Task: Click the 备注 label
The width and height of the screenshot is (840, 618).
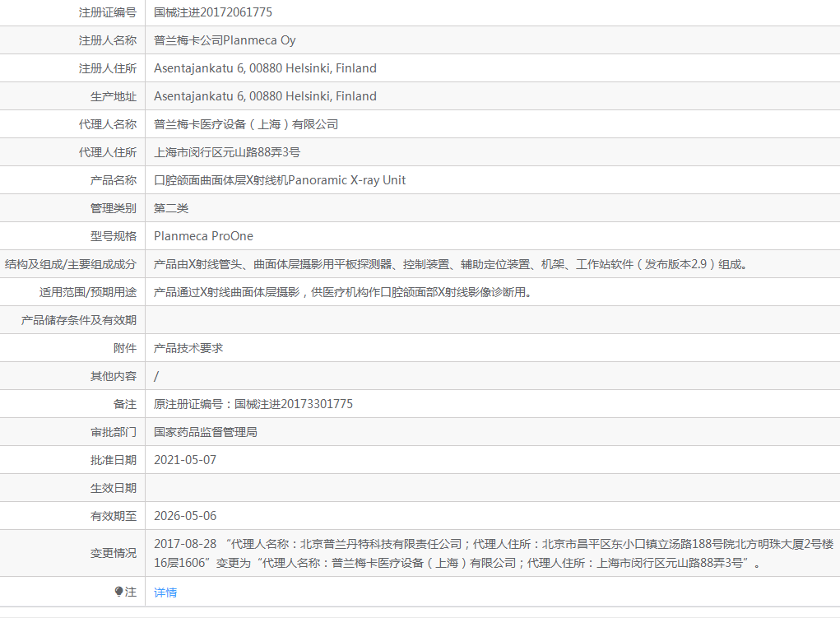Action: pos(125,404)
